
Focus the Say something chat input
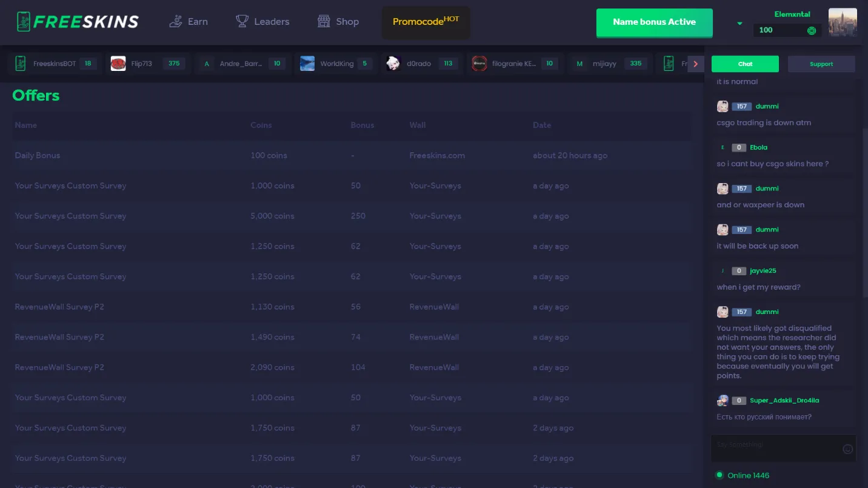pos(776,447)
